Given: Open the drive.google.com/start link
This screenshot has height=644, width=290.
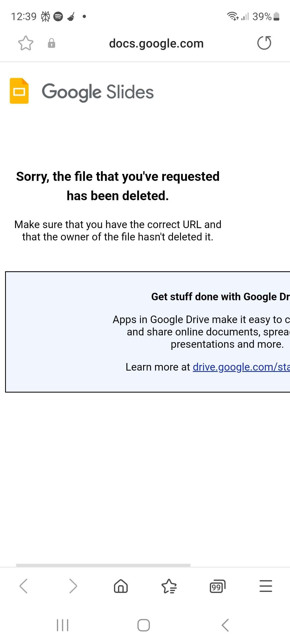Looking at the screenshot, I should [x=241, y=367].
